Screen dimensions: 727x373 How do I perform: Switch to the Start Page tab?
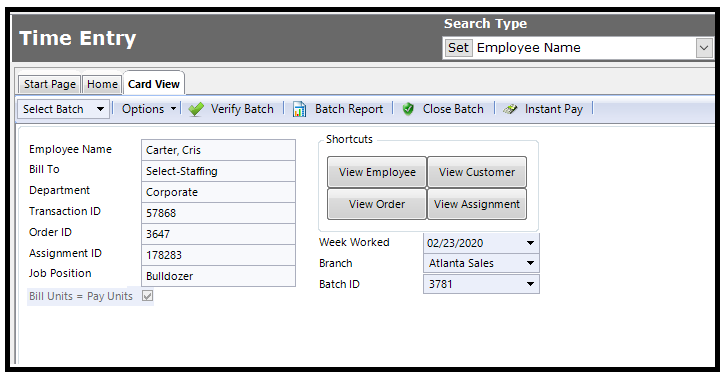click(x=50, y=84)
